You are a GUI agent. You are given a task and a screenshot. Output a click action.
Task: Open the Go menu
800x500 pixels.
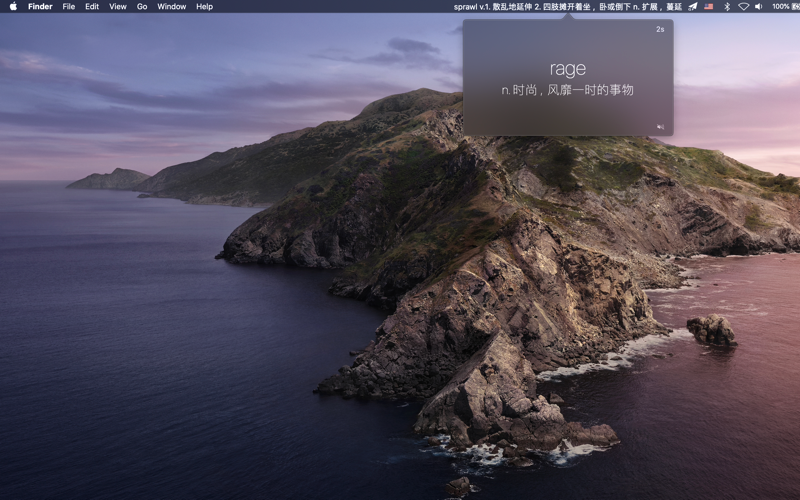142,7
